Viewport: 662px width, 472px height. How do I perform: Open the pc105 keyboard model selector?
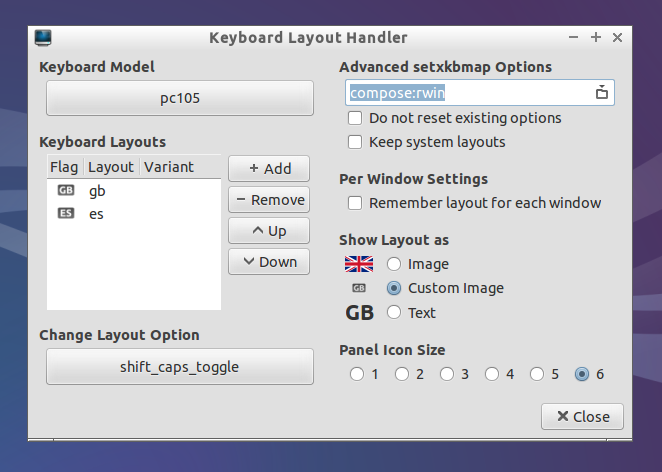pos(180,99)
